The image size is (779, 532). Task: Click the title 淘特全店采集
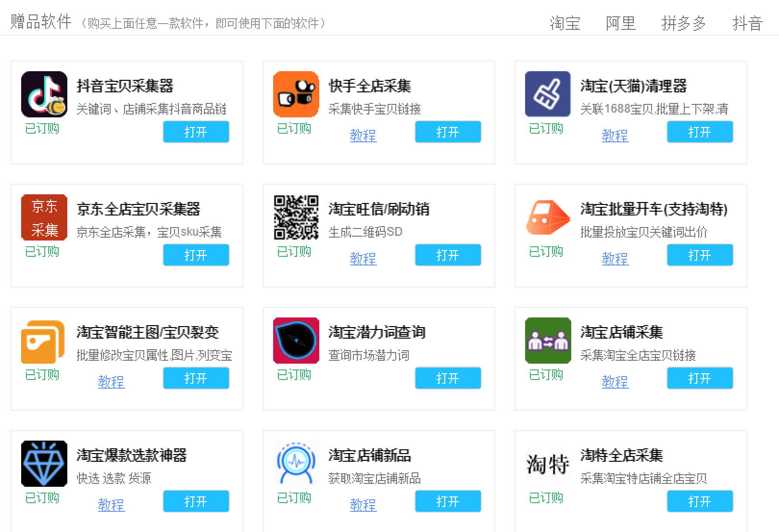[x=622, y=456]
